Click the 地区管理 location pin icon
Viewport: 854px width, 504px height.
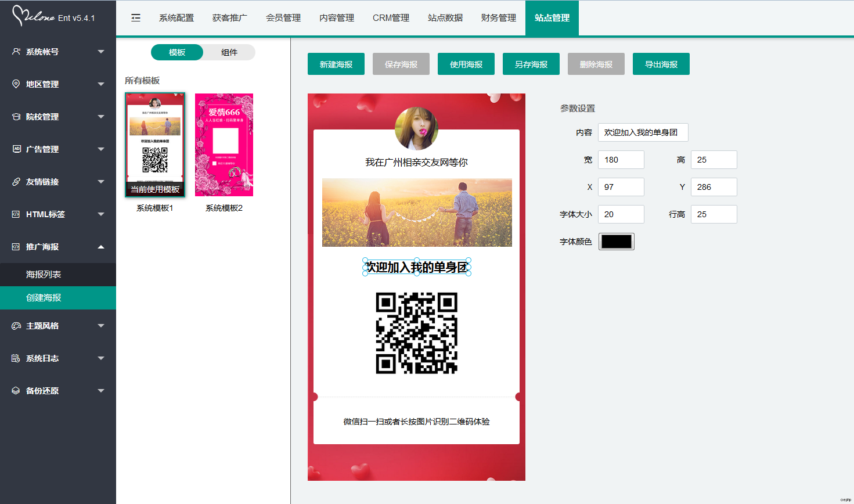tap(16, 84)
